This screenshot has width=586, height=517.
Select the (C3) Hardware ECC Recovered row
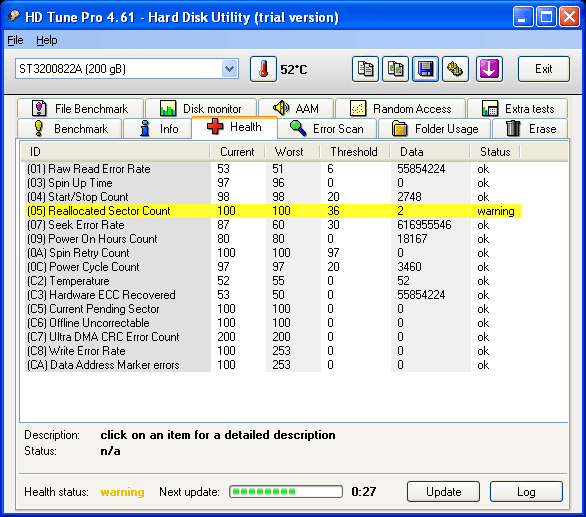(x=273, y=295)
